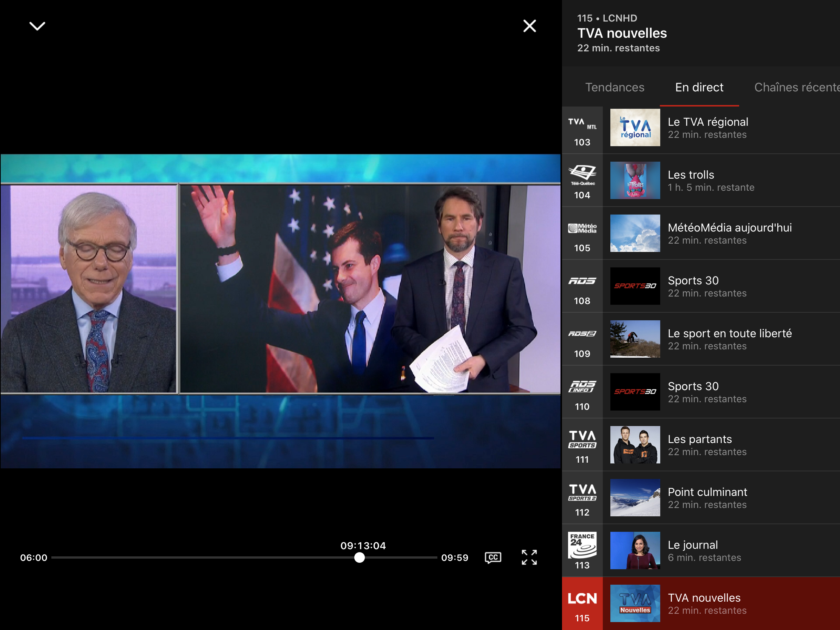840x630 pixels.
Task: Open the MétéoMédia sky thumbnail
Action: (635, 233)
